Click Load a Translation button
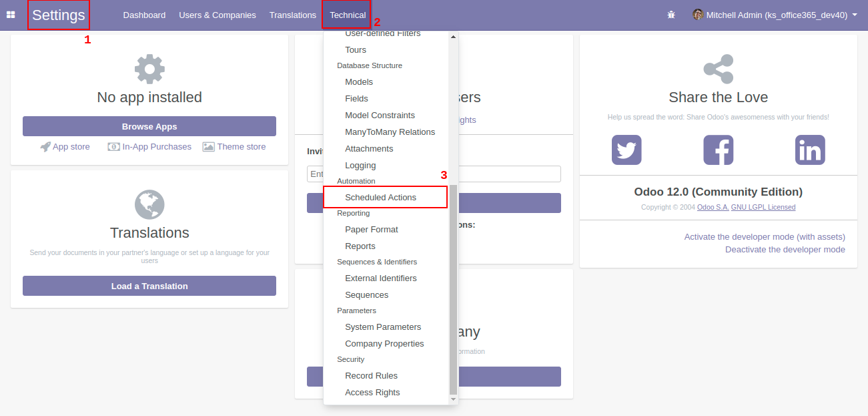Screen dimensions: 868x416 pos(149,286)
